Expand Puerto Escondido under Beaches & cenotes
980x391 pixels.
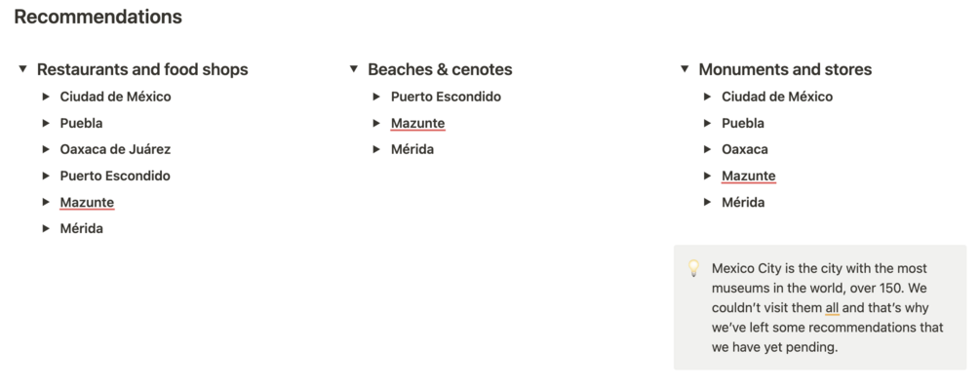point(376,97)
